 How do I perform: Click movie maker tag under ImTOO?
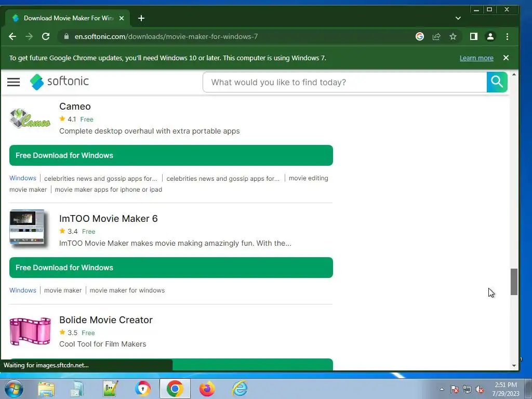63,290
